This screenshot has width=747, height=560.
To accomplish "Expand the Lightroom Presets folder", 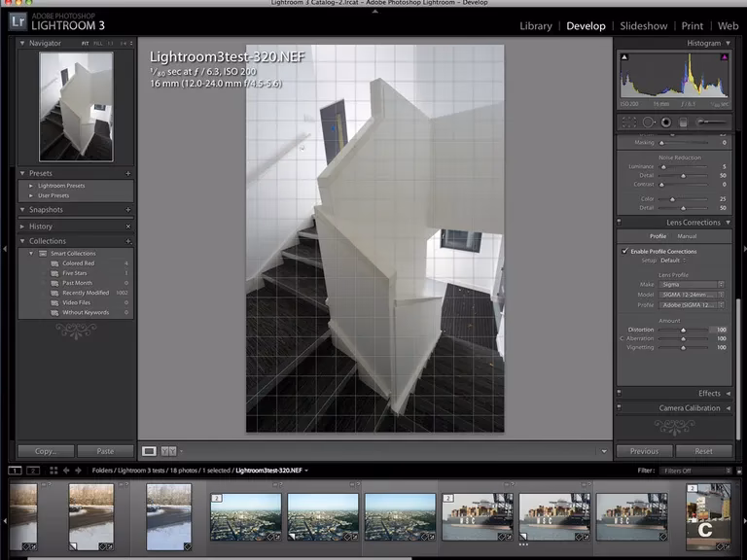I will pyautogui.click(x=31, y=185).
